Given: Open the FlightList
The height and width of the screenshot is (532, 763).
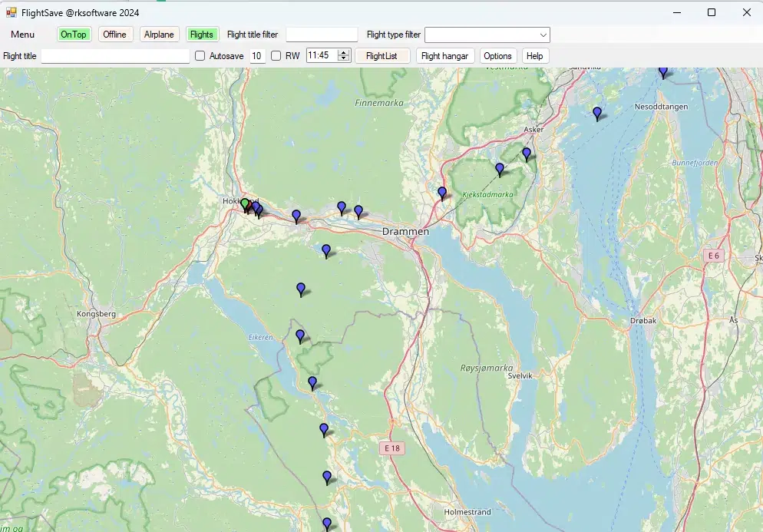Looking at the screenshot, I should [x=382, y=55].
